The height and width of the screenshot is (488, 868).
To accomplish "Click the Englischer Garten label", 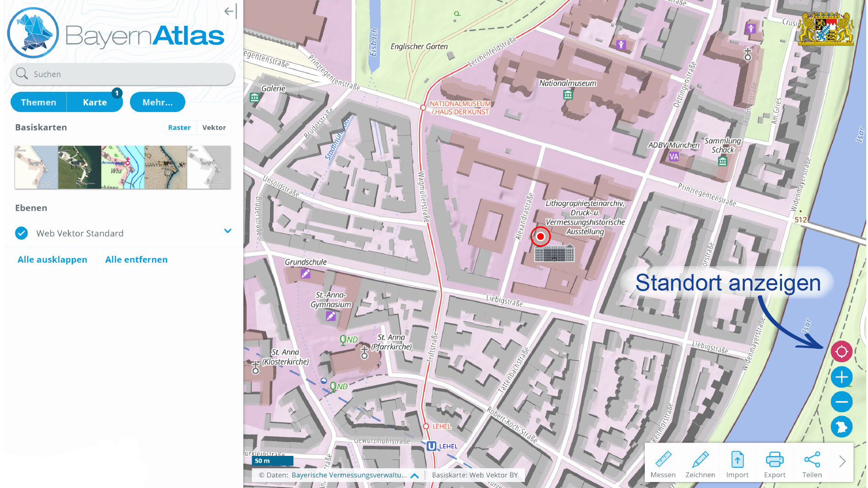I will 419,46.
